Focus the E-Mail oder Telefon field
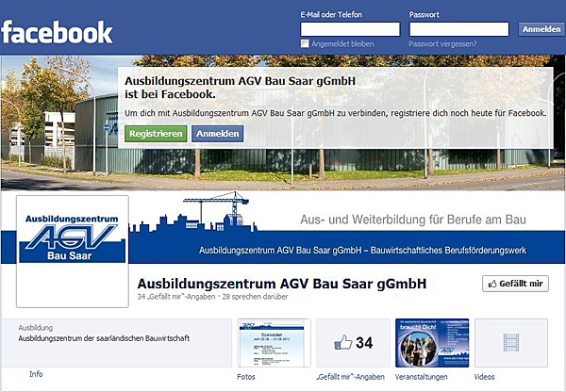The image size is (566, 392). (x=350, y=29)
